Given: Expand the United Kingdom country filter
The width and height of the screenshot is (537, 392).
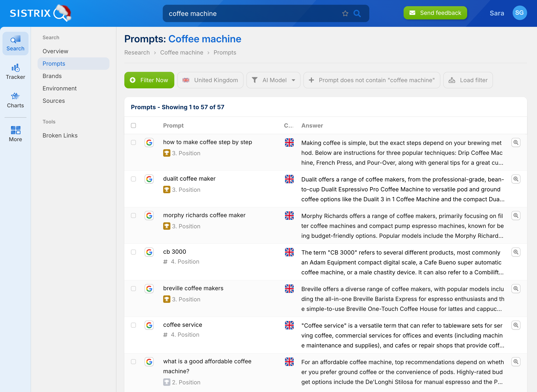Looking at the screenshot, I should (x=210, y=80).
